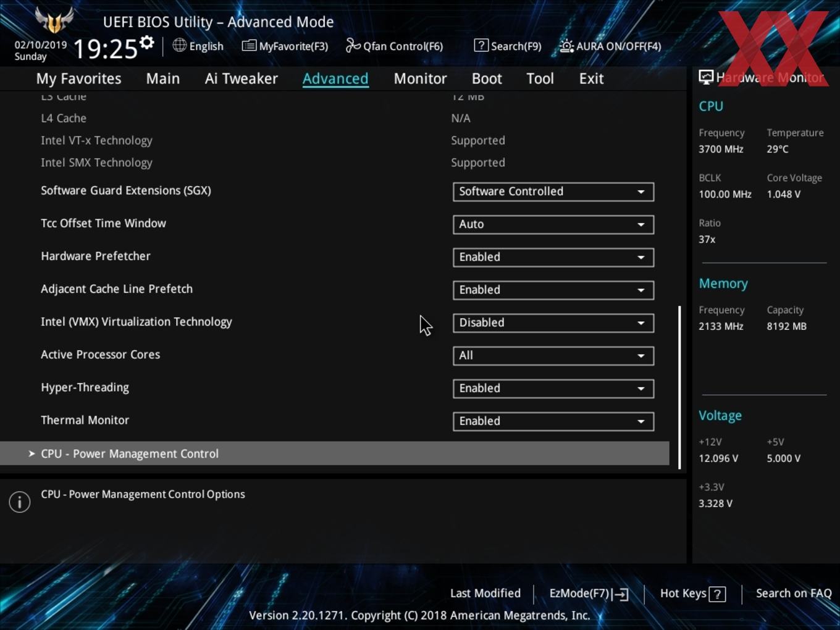Open Active Processor Cores dropdown
The image size is (840, 630).
(x=553, y=355)
